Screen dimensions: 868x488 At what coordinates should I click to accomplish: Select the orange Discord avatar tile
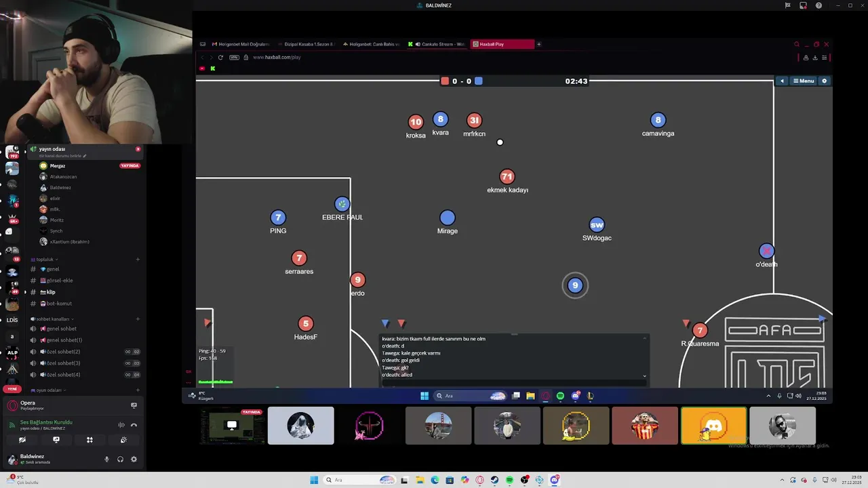click(713, 426)
